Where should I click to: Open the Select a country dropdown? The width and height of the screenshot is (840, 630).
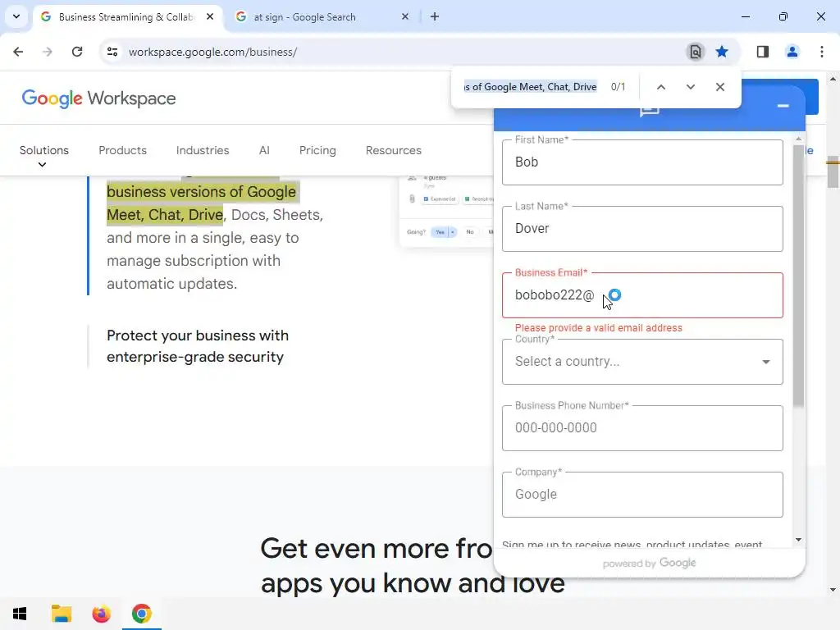(x=642, y=362)
